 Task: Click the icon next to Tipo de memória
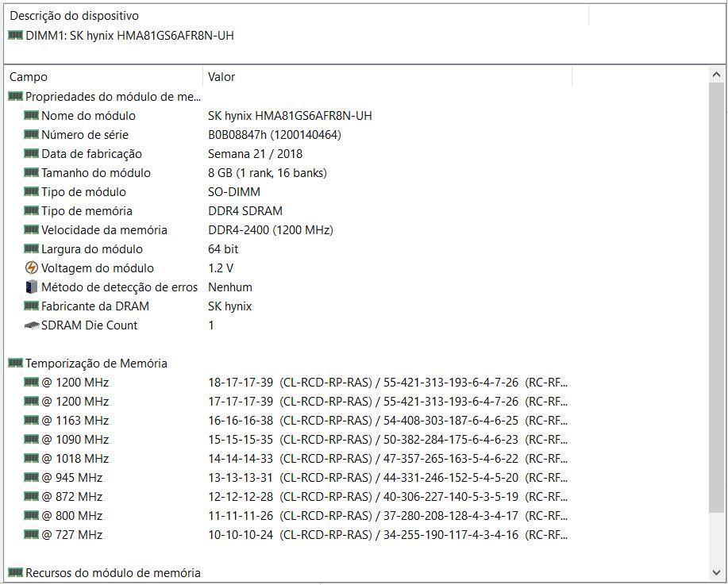click(x=31, y=211)
